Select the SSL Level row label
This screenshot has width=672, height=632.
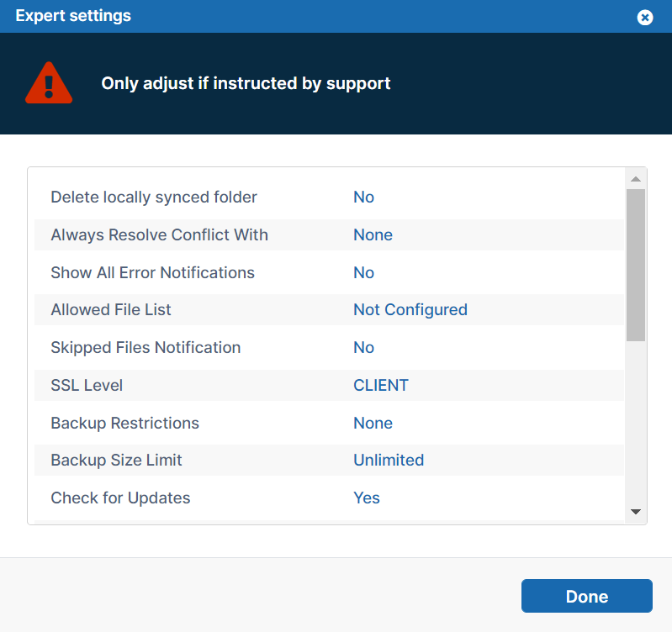pos(87,386)
